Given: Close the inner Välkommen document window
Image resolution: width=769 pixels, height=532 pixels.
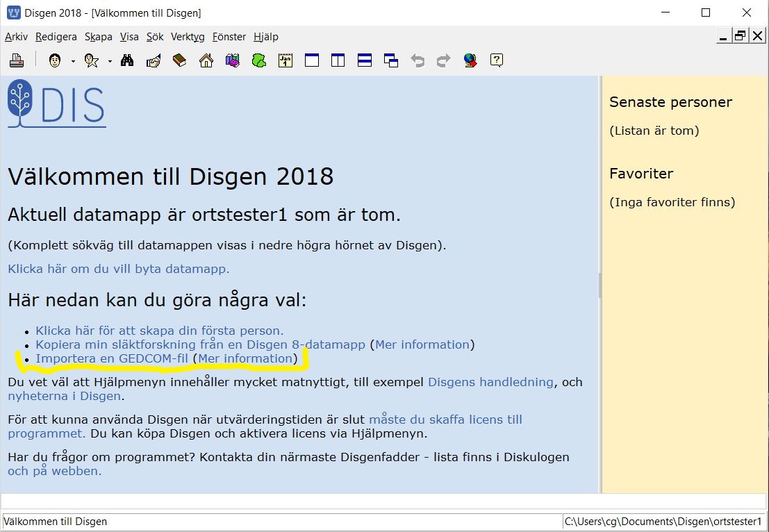Looking at the screenshot, I should point(757,36).
